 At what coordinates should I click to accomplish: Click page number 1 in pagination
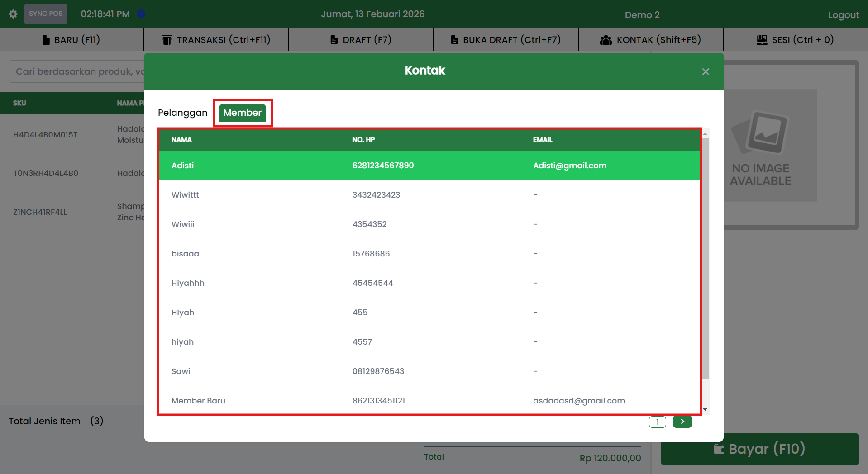point(657,422)
